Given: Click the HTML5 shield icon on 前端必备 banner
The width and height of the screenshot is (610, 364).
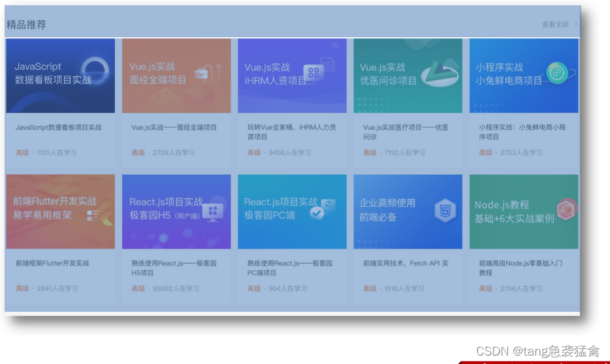Looking at the screenshot, I should tap(445, 211).
